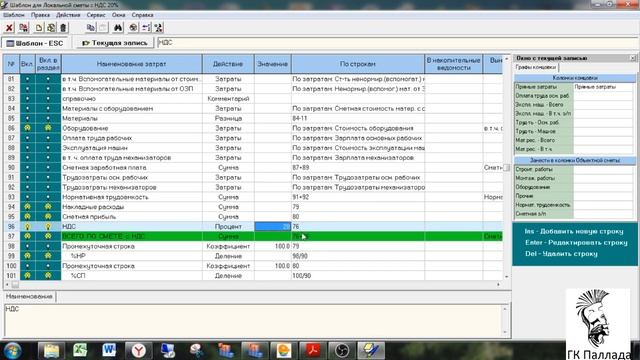Viewport: 640px width, 360px height.
Task: Open Word from the taskbar
Action: (109, 351)
